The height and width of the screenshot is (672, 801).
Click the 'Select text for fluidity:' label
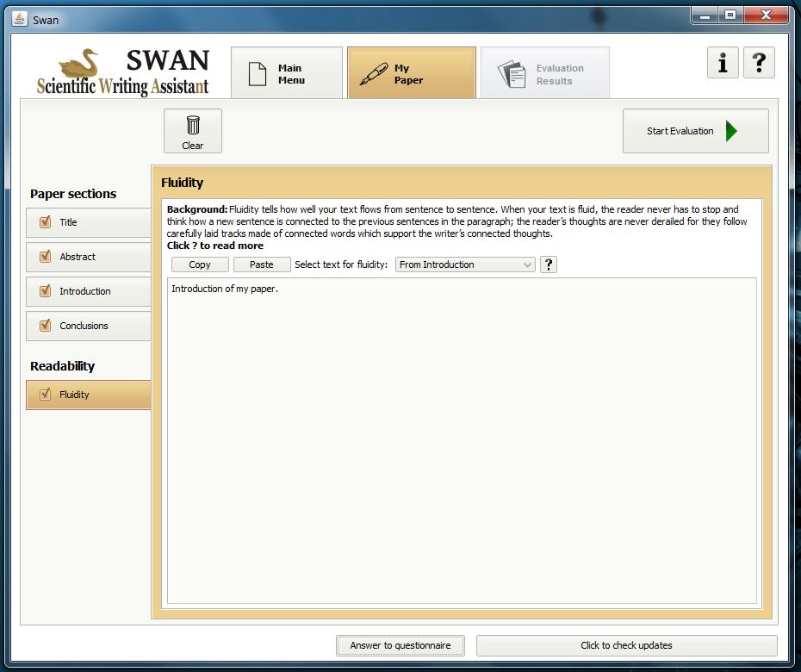(341, 264)
